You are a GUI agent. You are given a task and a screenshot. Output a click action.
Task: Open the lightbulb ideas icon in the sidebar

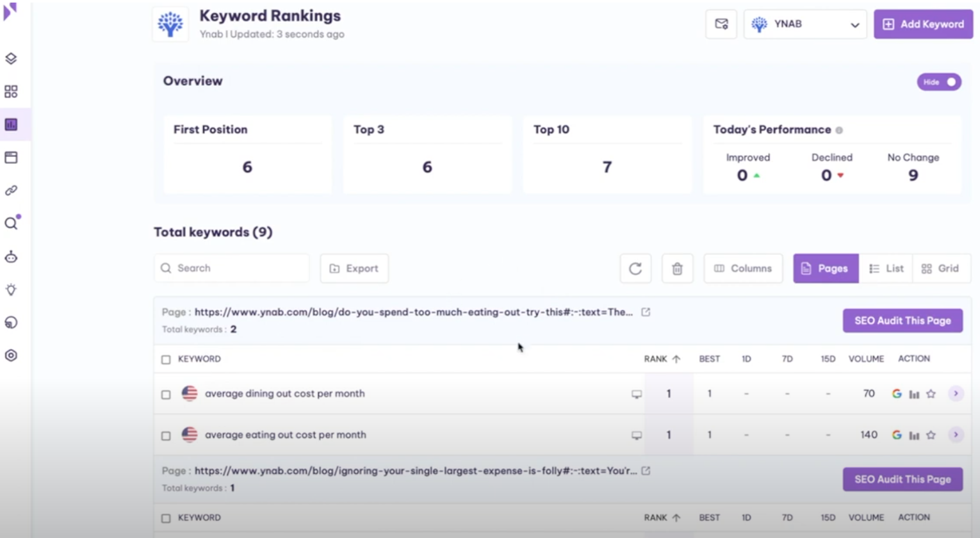tap(11, 289)
